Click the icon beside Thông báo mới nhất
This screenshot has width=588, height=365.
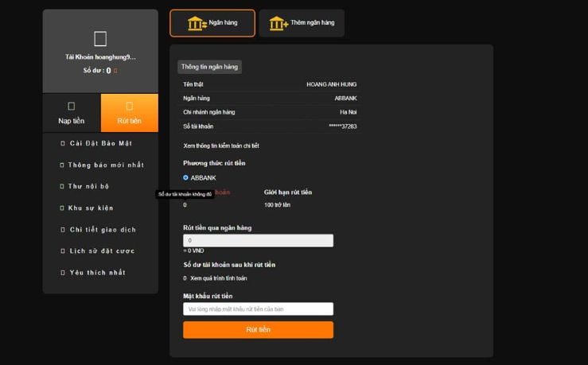(x=62, y=165)
